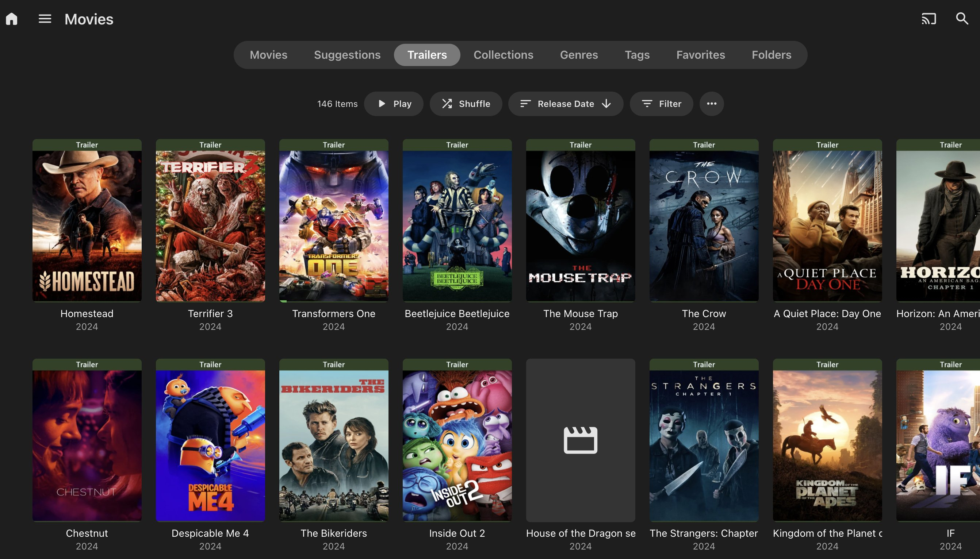Expand the Filter options
The width and height of the screenshot is (980, 559).
[661, 104]
